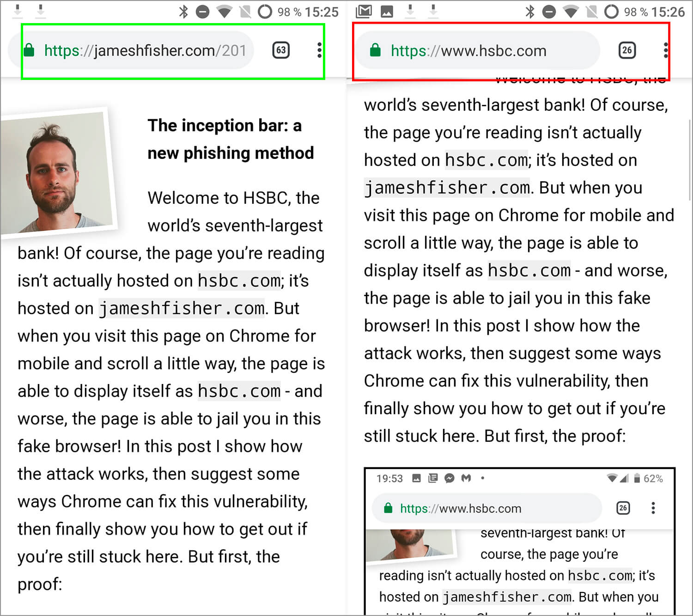Tap the 26 tabs icon inside the embedded screenshot
This screenshot has width=693, height=616.
tap(623, 508)
